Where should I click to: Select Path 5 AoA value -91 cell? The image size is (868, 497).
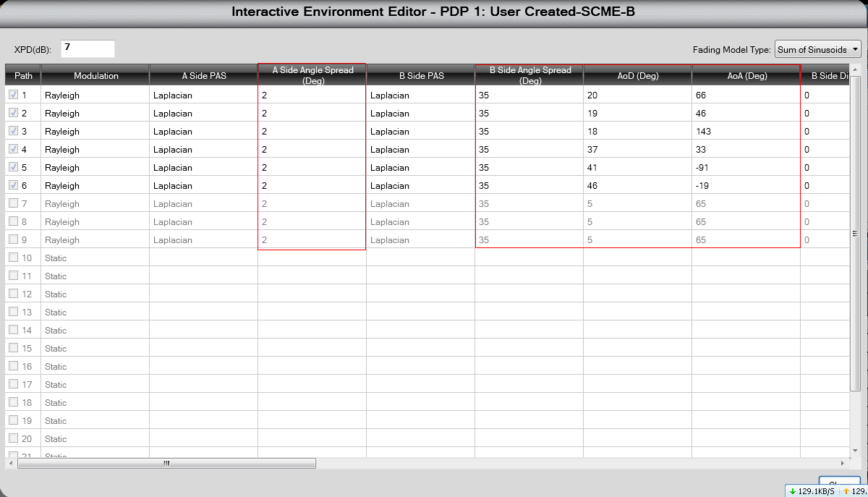click(x=746, y=167)
